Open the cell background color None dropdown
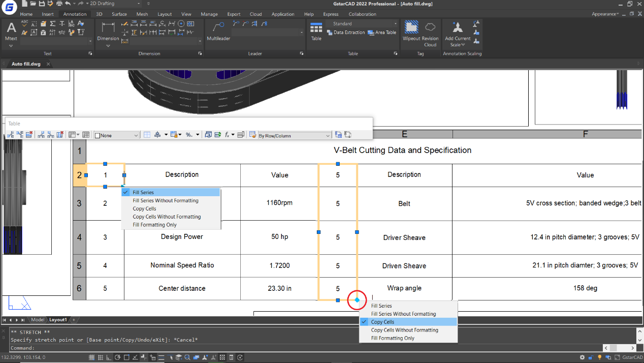644x363 pixels. tap(116, 135)
